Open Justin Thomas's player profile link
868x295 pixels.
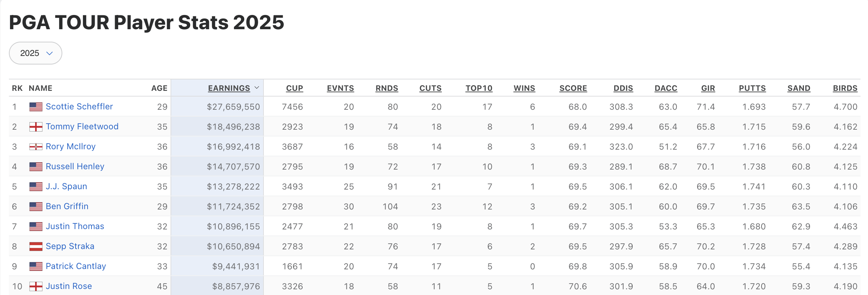[x=75, y=226]
